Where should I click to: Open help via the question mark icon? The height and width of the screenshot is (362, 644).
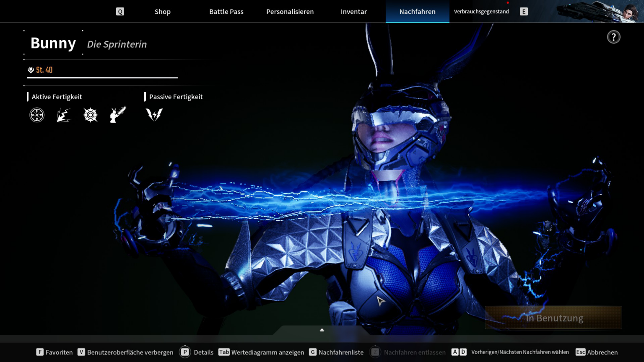click(613, 37)
